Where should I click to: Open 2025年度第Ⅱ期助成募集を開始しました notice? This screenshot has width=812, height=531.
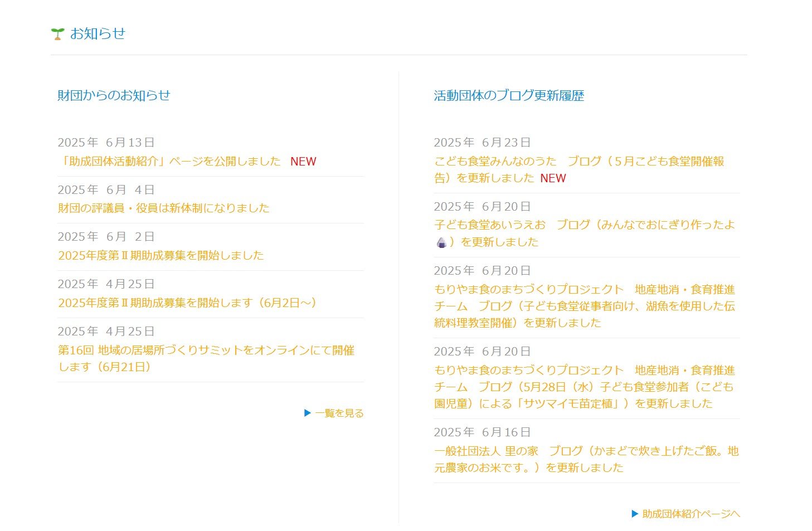(x=161, y=256)
